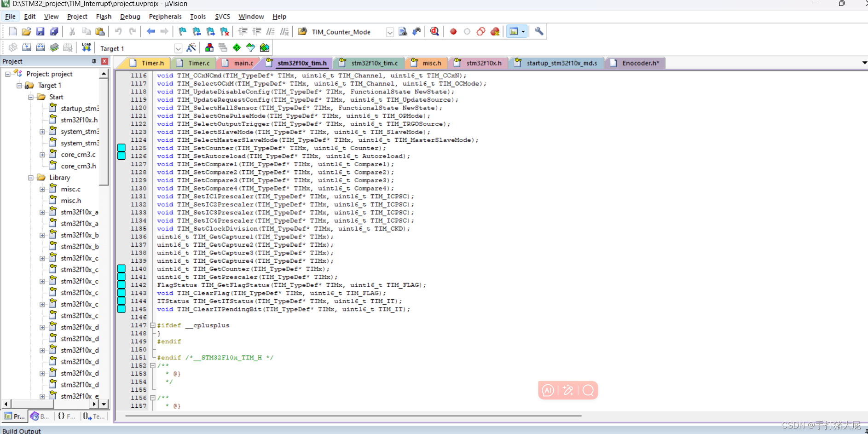Collapse the comment block fold at line 1152

[153, 365]
